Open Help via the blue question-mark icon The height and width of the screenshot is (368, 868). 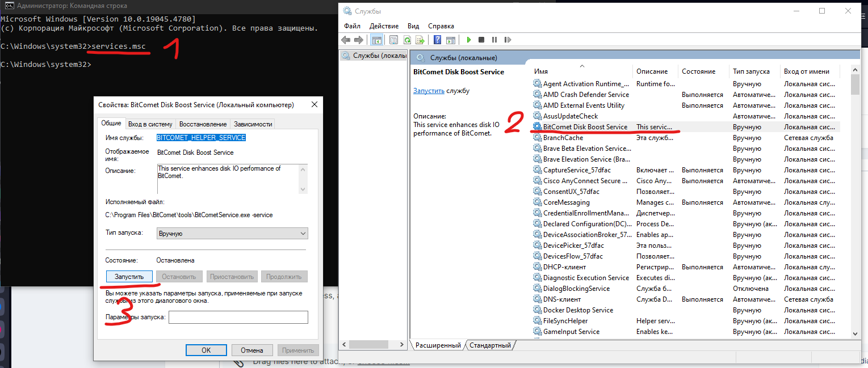pos(437,40)
